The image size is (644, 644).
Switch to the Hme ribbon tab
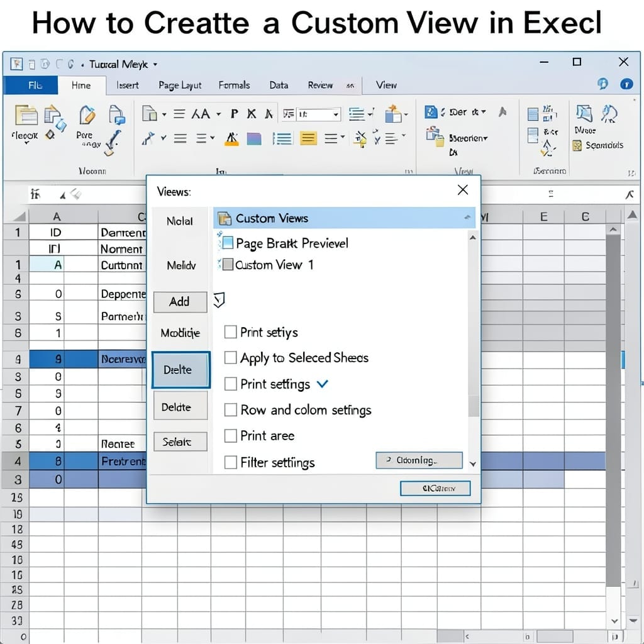(81, 85)
